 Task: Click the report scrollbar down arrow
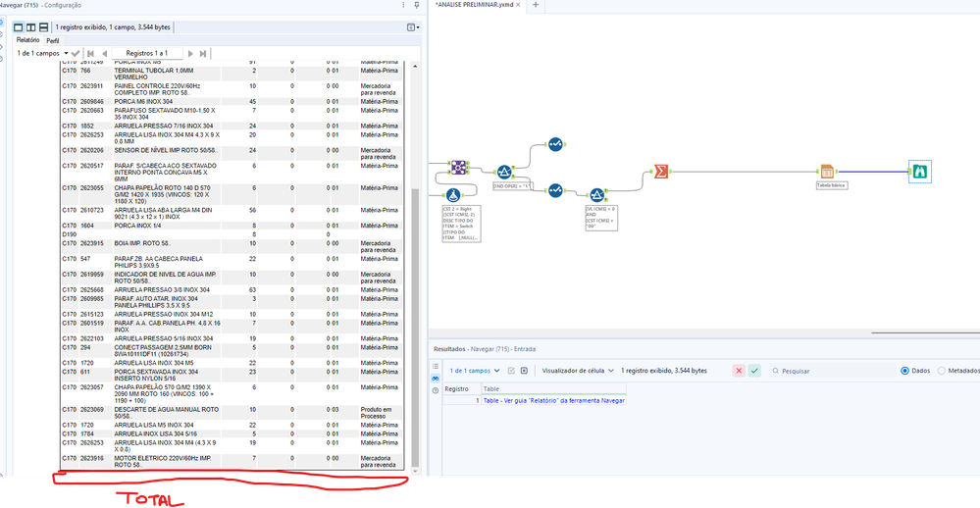tap(415, 470)
